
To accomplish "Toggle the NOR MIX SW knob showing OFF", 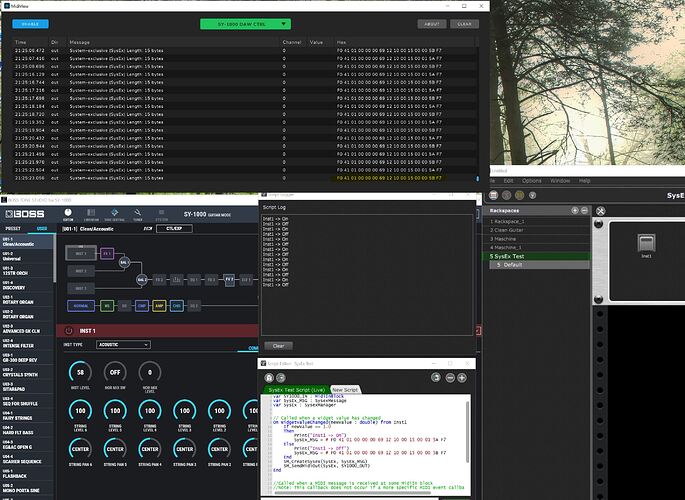I will click(115, 372).
